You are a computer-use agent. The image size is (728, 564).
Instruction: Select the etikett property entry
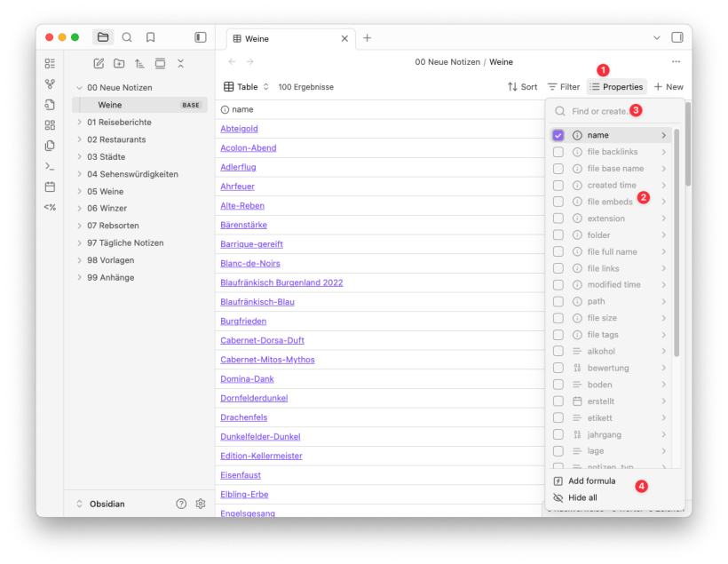pos(610,418)
